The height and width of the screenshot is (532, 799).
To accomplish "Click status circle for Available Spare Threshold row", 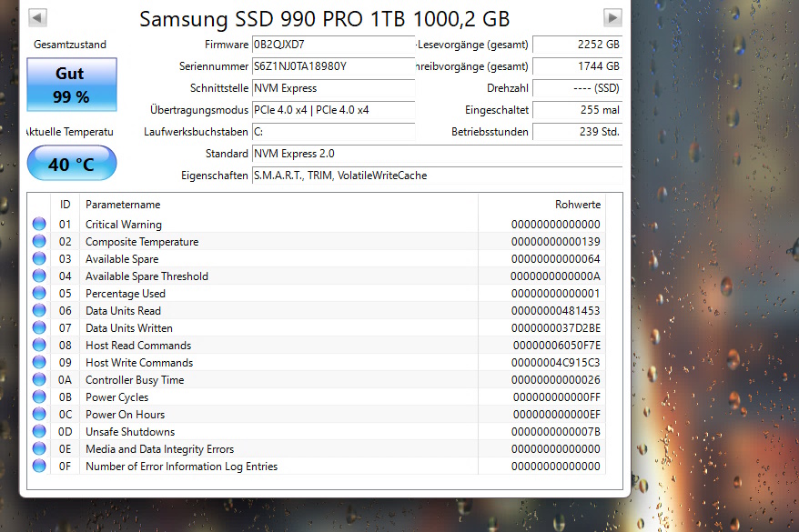I will point(39,276).
